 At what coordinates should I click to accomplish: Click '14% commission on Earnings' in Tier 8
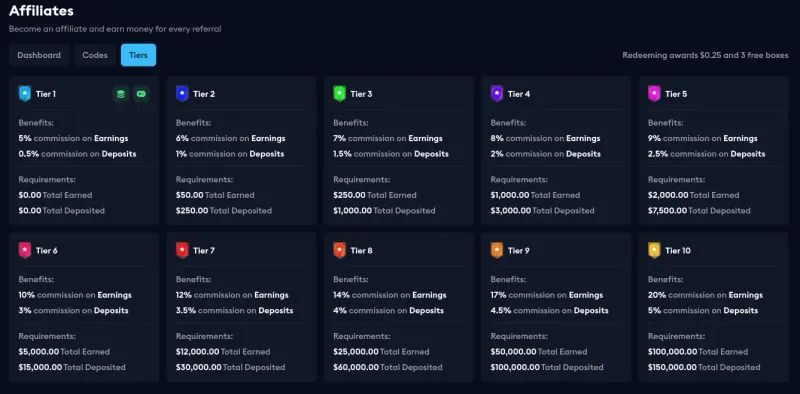coord(390,295)
